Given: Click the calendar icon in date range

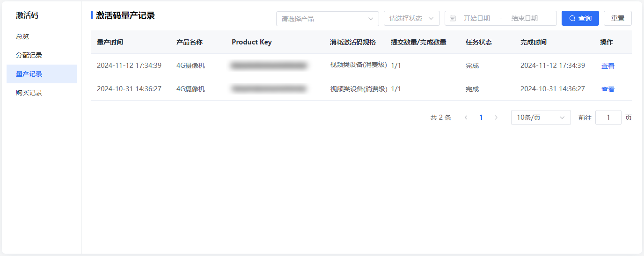Looking at the screenshot, I should pyautogui.click(x=453, y=18).
